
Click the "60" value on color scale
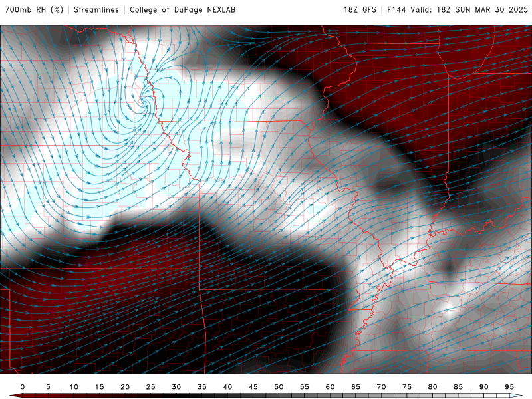[x=330, y=387]
